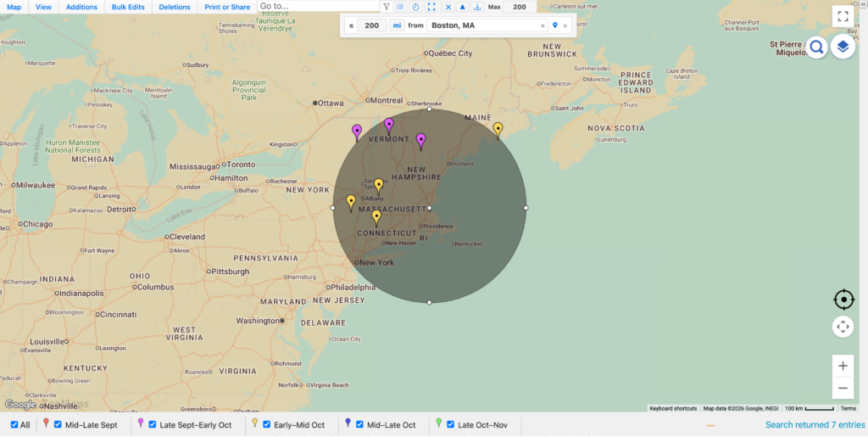The height and width of the screenshot is (437, 868).
Task: Click the Google logo
Action: pyautogui.click(x=20, y=405)
